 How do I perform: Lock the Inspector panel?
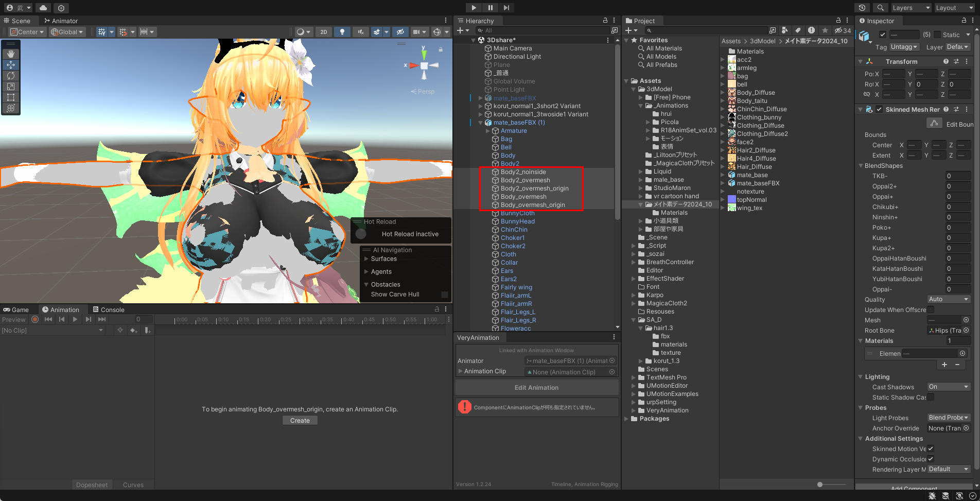tap(964, 21)
